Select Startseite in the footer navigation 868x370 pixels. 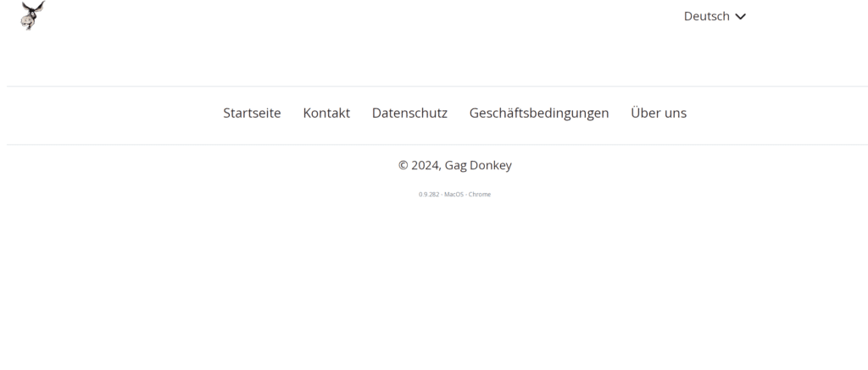pyautogui.click(x=252, y=113)
